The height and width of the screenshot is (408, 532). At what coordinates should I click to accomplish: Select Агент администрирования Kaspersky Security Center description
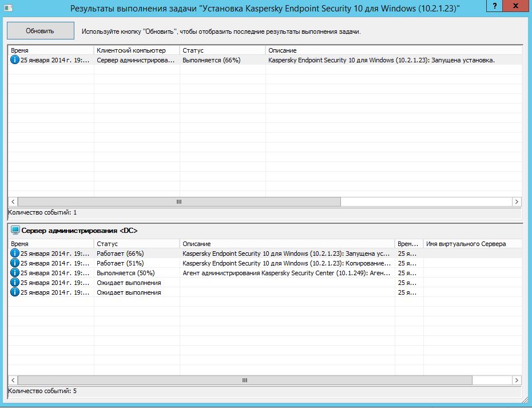287,273
